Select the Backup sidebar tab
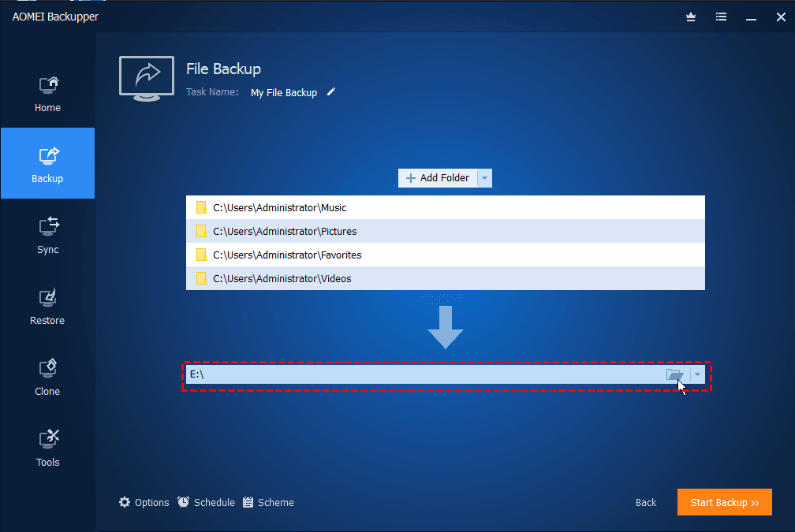Image resolution: width=795 pixels, height=532 pixels. 47,163
